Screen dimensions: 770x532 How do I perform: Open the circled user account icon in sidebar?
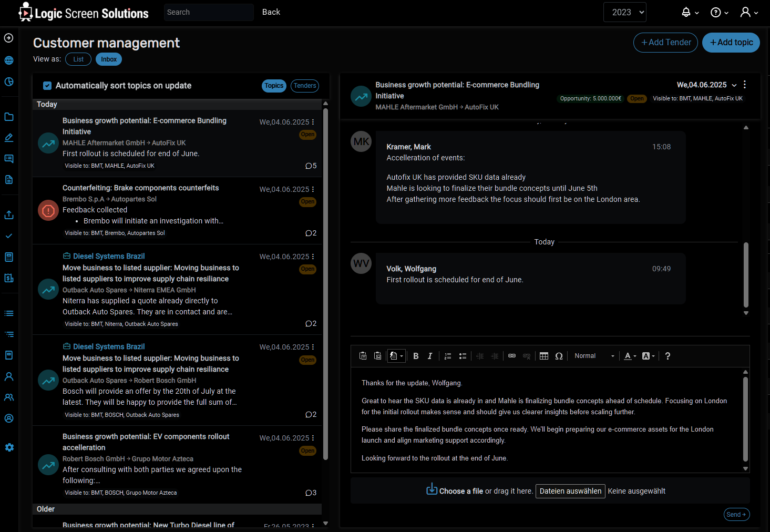pyautogui.click(x=9, y=418)
